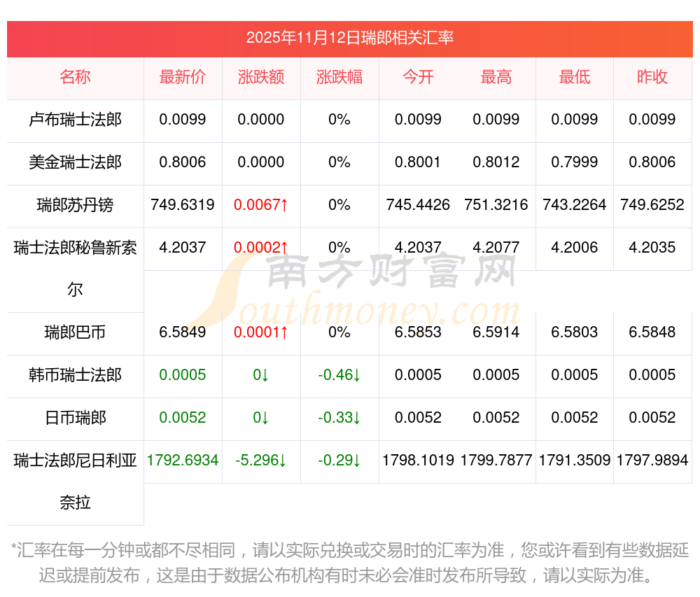This screenshot has width=700, height=597.
Task: Click the title 2025年11月12日瑞郎相关汇率
Action: 349,38
